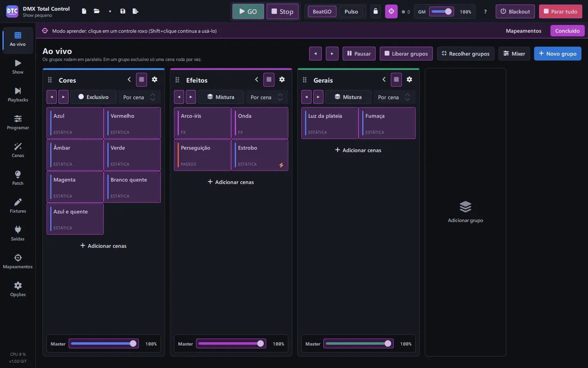Open Efeitos group settings gear
Screen dimensions: 588x368
click(x=282, y=80)
